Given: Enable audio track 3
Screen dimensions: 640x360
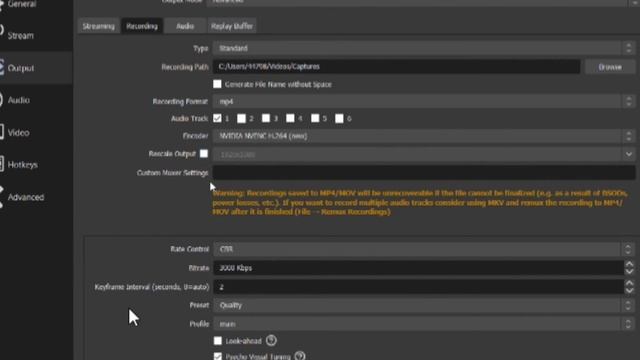Looking at the screenshot, I should [266, 118].
